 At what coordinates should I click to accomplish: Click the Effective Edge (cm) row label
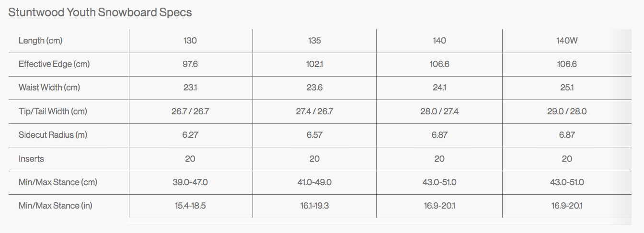[x=54, y=64]
